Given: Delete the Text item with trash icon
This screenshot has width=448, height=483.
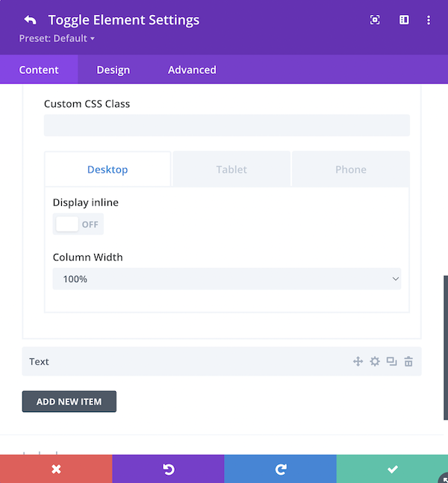Looking at the screenshot, I should point(408,361).
